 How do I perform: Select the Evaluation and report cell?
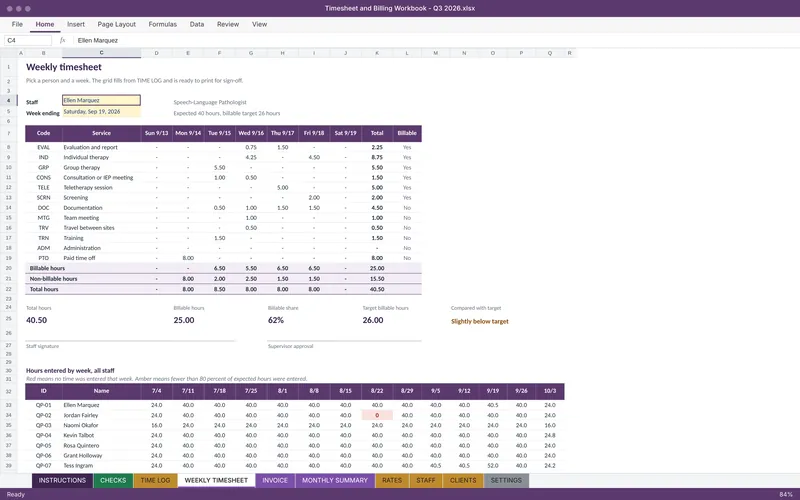101,147
